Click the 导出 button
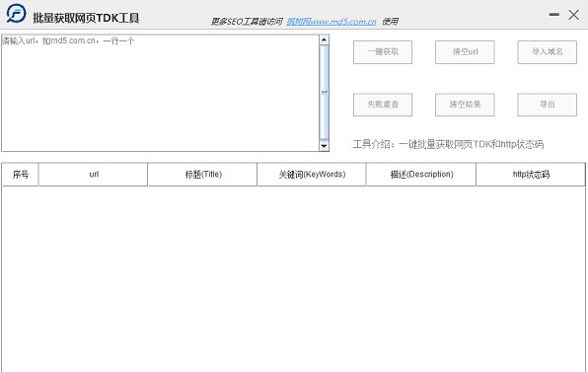 548,105
